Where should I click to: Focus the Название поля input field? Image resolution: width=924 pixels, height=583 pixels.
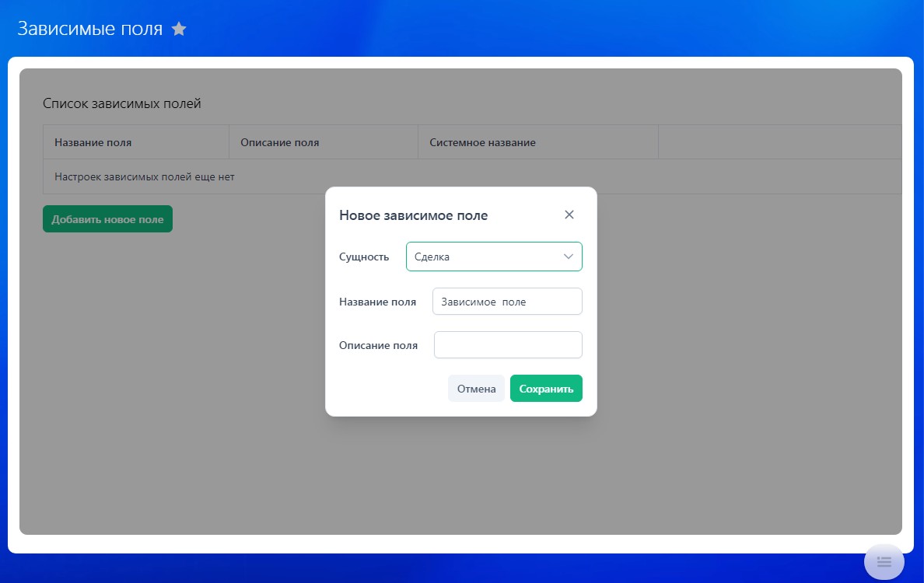pyautogui.click(x=506, y=302)
